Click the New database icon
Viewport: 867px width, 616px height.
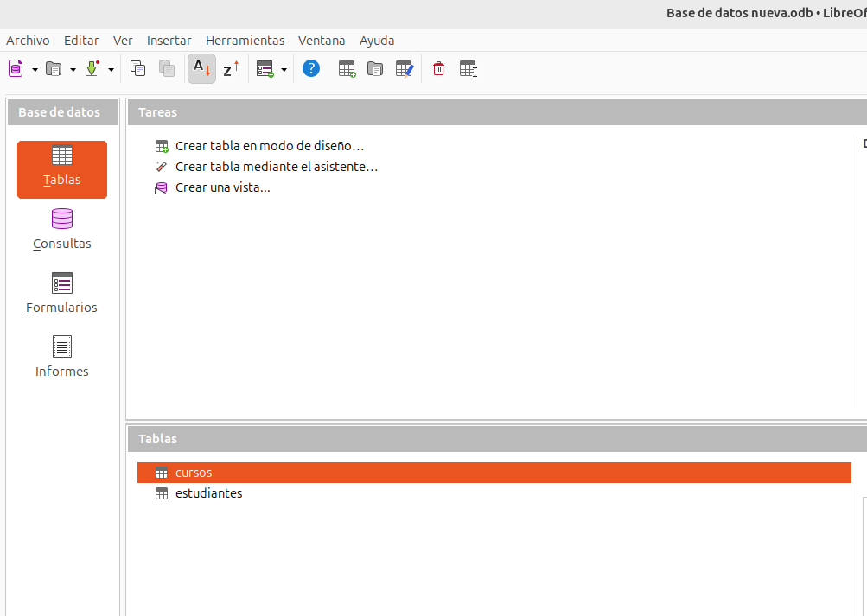click(x=16, y=69)
